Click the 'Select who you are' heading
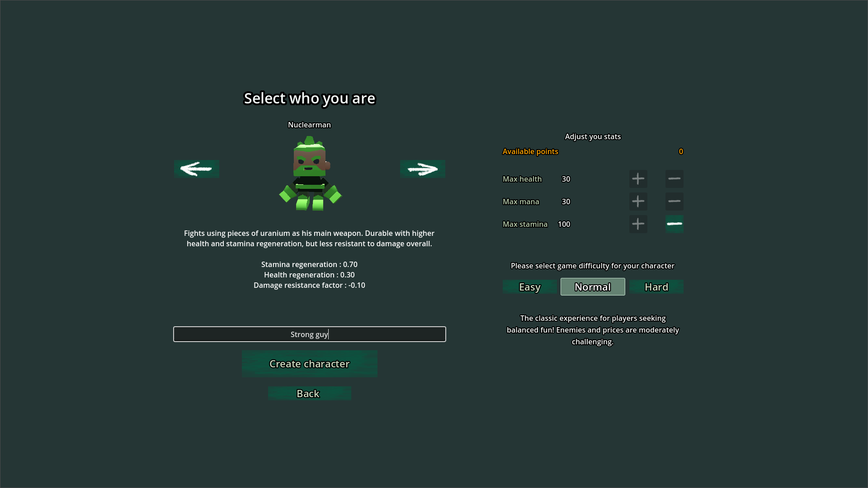This screenshot has width=868, height=488. point(309,99)
